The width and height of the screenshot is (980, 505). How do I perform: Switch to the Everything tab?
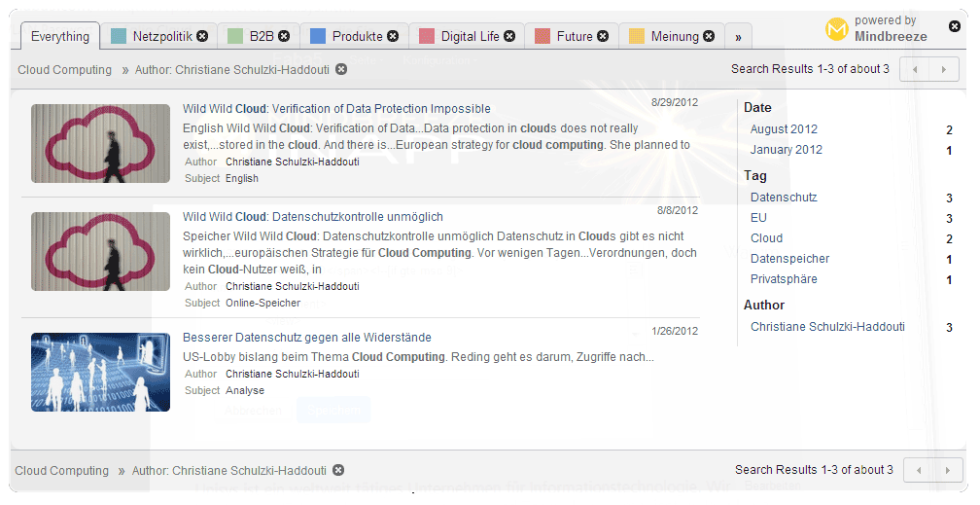[x=60, y=37]
